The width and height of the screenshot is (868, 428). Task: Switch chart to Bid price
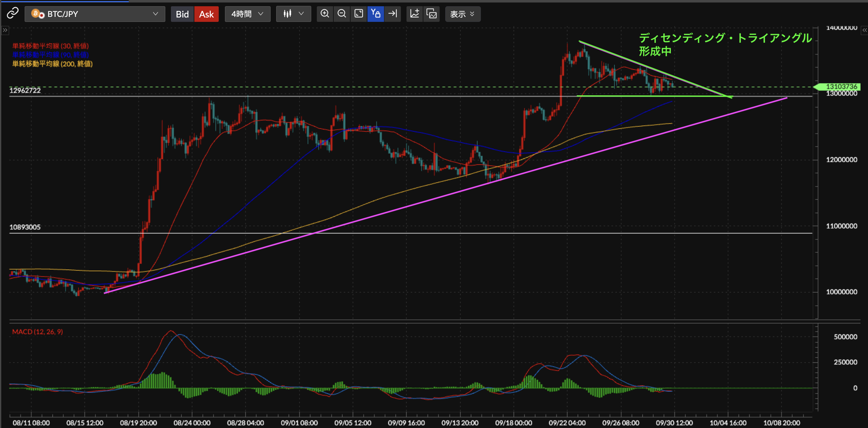182,14
